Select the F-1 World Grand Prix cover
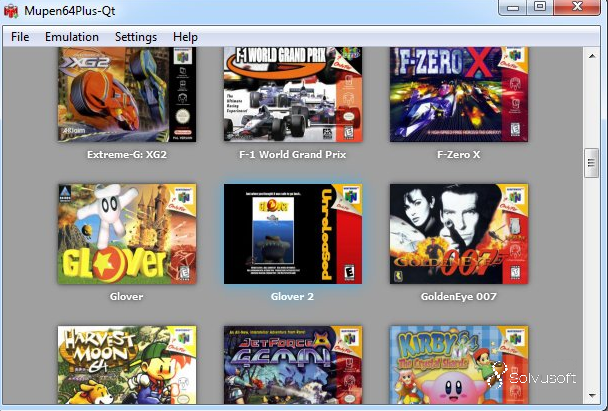Viewport: 608px width, 411px height. [293, 94]
